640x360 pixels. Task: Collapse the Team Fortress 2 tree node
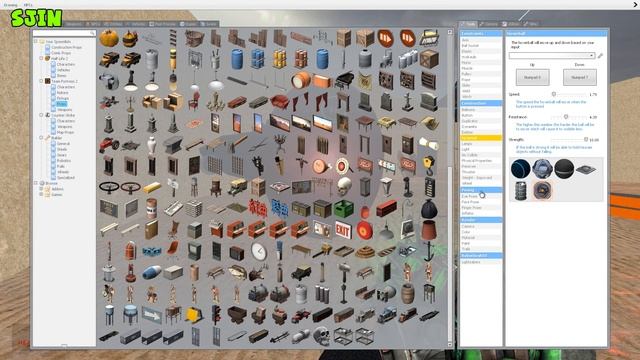tap(41, 81)
